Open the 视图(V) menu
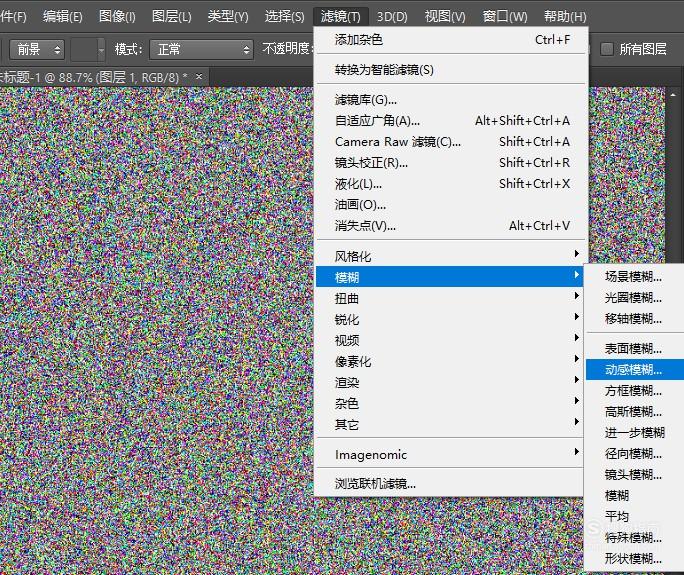Image resolution: width=684 pixels, height=575 pixels. (x=445, y=17)
